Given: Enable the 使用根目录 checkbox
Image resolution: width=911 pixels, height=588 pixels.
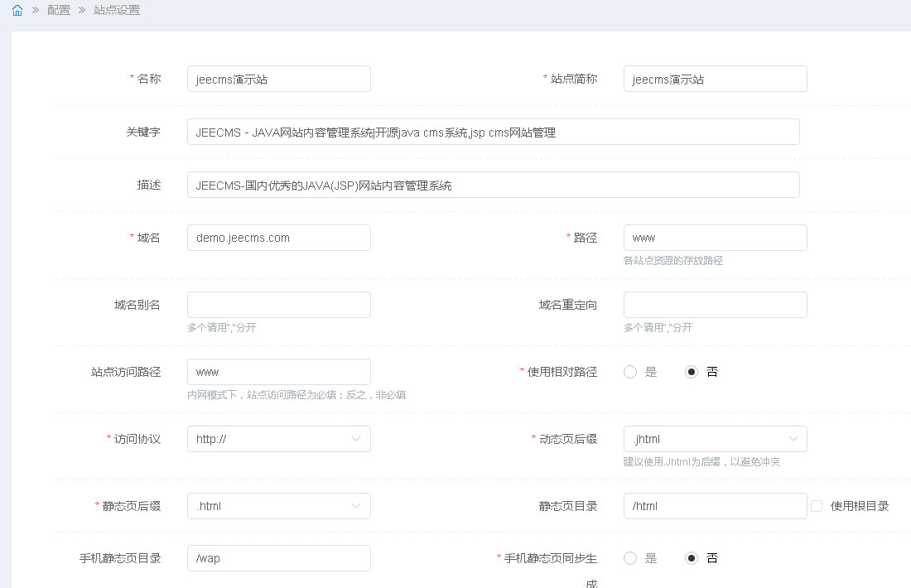Looking at the screenshot, I should [x=817, y=506].
